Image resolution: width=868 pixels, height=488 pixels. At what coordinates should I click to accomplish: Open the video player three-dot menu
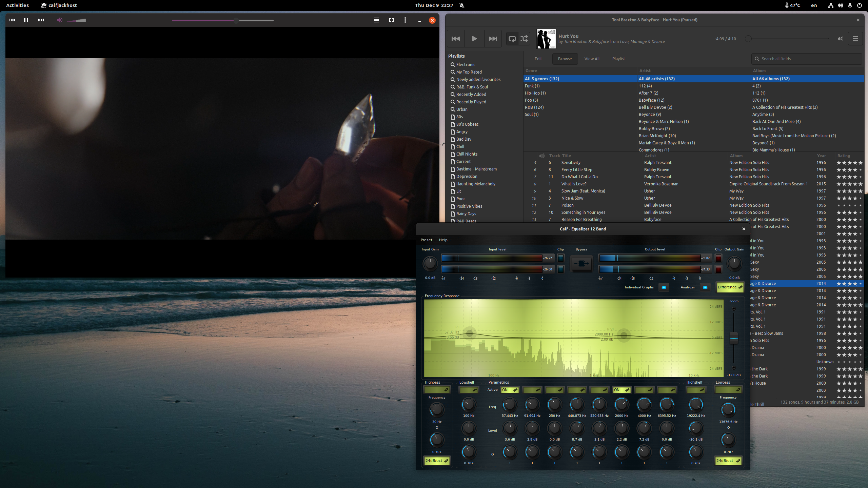405,20
